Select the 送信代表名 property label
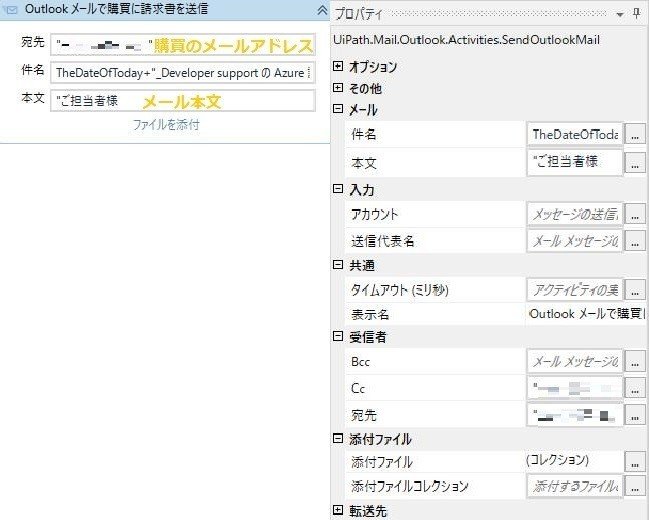The width and height of the screenshot is (649, 520). (x=382, y=241)
